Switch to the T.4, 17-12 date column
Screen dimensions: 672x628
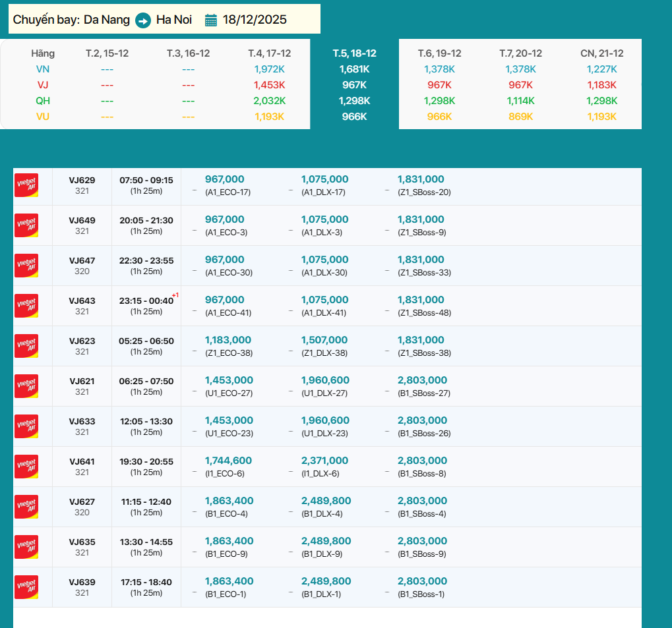point(269,53)
